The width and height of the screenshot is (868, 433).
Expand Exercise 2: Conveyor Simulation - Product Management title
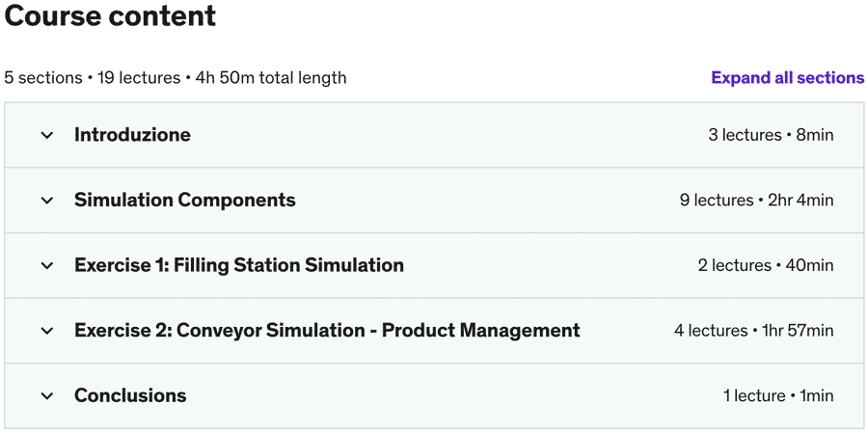pos(327,331)
